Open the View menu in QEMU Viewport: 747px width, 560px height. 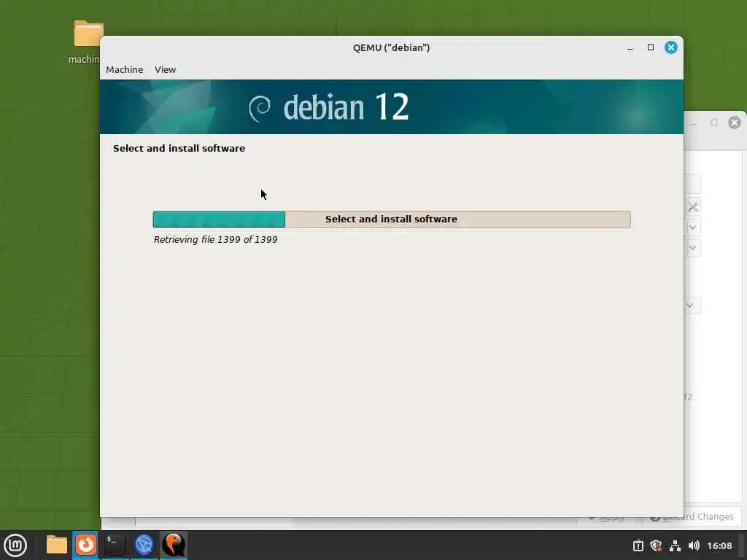166,69
